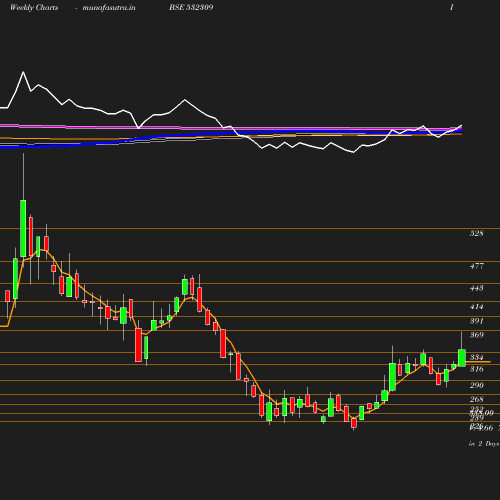Screen dimensions: 500x500
Task: Click the "Weekly Charts" title text
Action: click(34, 8)
